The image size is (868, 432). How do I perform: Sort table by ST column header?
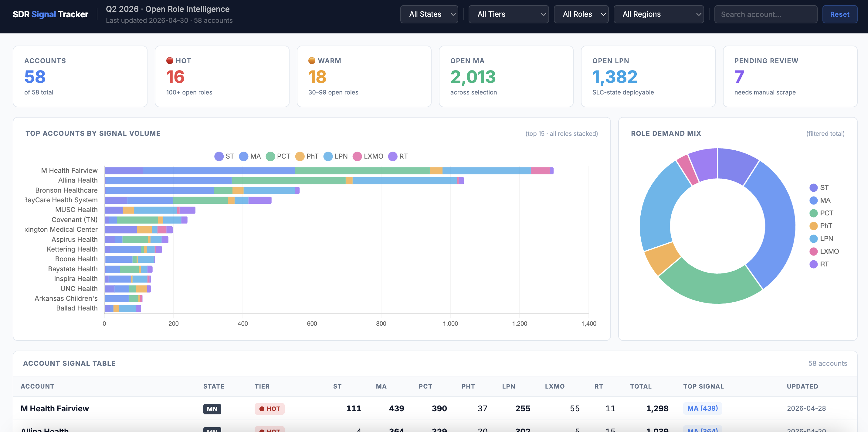pyautogui.click(x=337, y=386)
